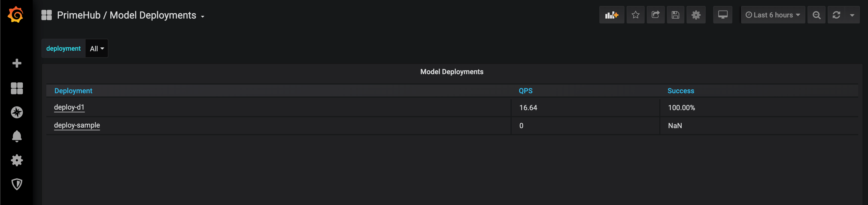Expand the refresh interval dropdown arrow
Screen dimensions: 868x205
point(852,15)
